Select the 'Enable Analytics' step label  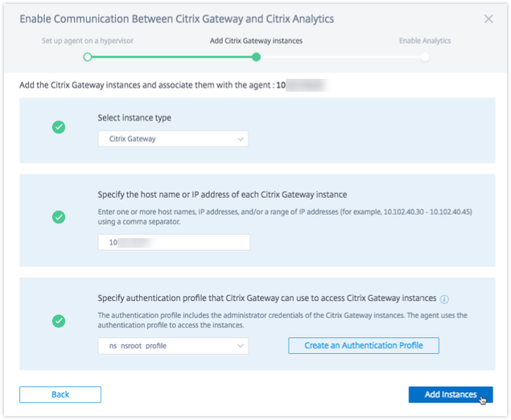425,40
